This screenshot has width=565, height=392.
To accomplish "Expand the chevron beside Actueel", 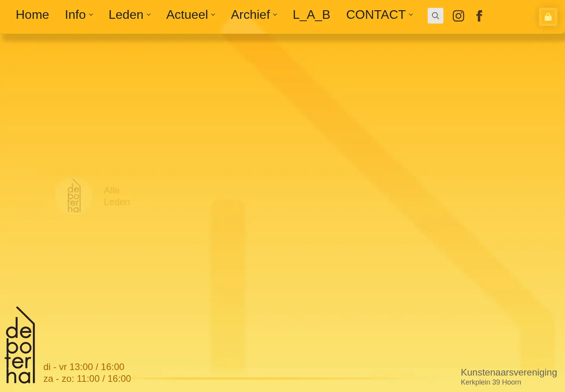I will click(213, 15).
